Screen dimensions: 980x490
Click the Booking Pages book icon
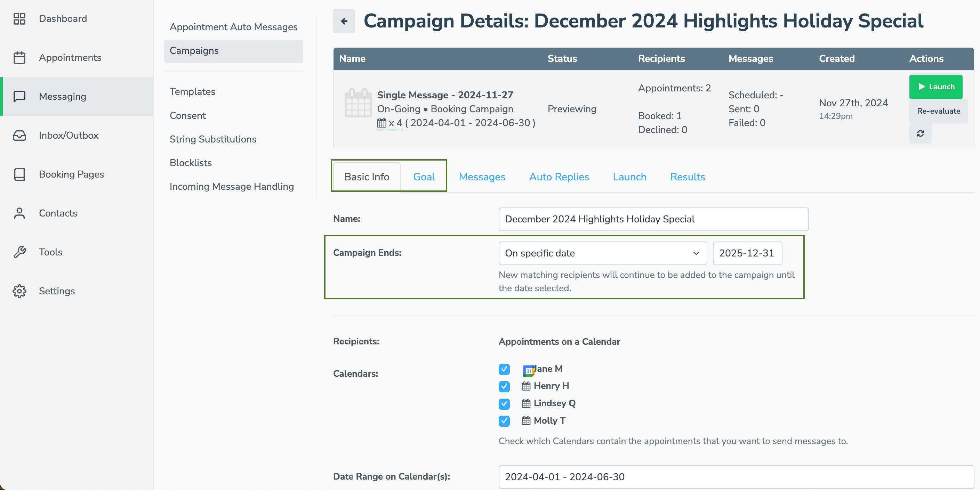pos(19,174)
